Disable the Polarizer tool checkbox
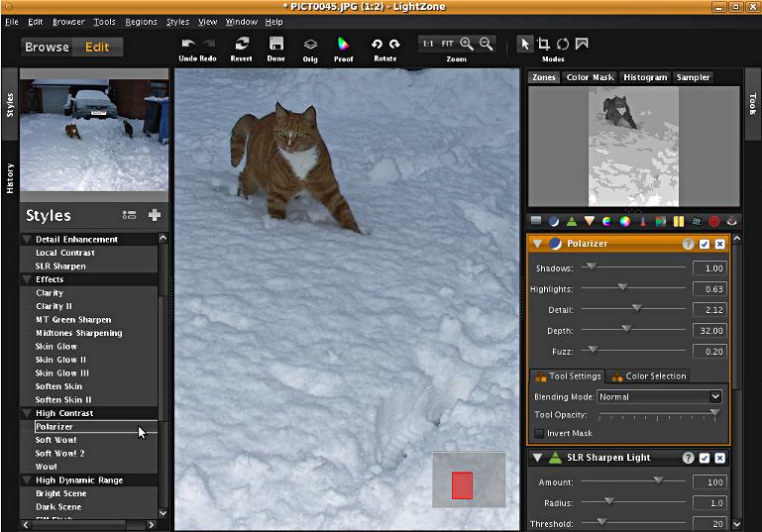762x532 pixels. point(705,244)
